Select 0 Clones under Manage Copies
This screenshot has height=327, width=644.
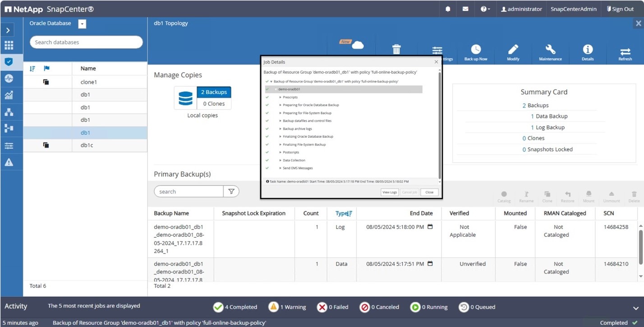pos(214,104)
